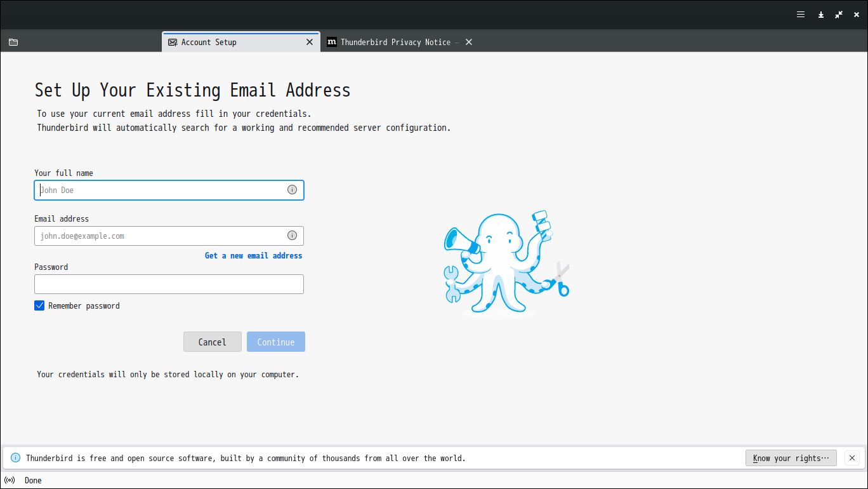
Task: Click the 'Done' status bar text
Action: 33,480
